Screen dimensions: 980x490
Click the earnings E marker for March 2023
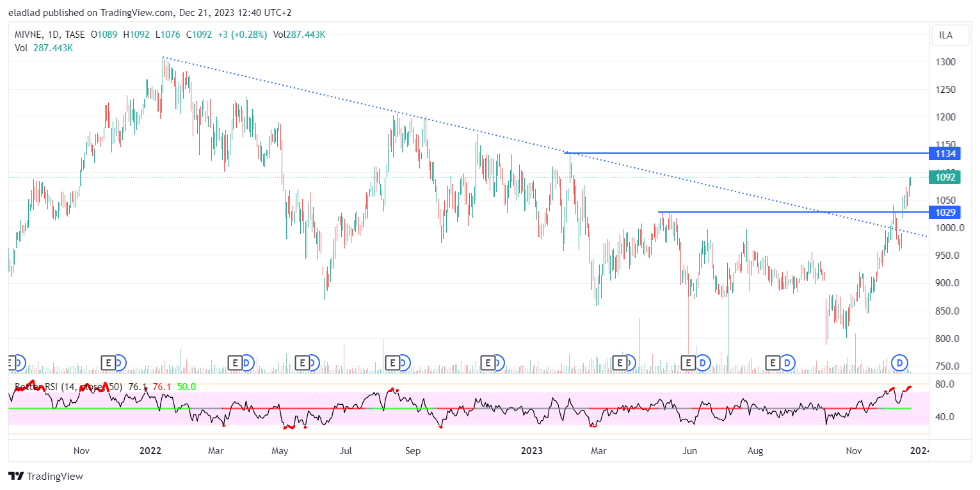[620, 363]
